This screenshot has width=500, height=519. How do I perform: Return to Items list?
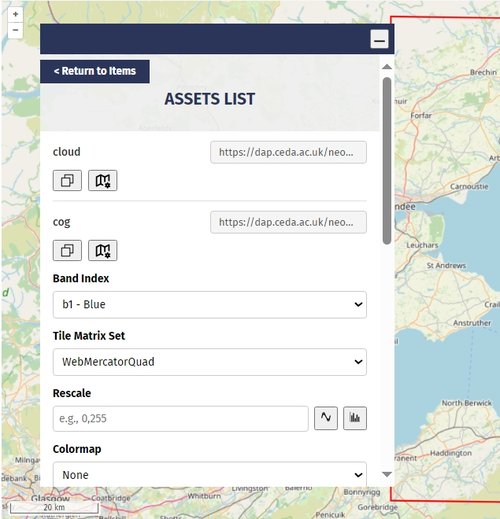point(95,71)
